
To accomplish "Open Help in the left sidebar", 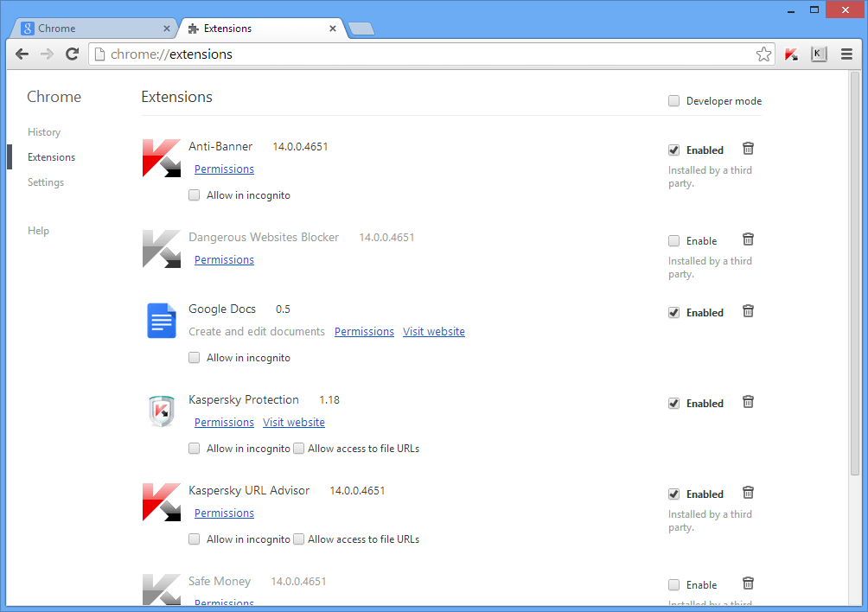I will (38, 231).
